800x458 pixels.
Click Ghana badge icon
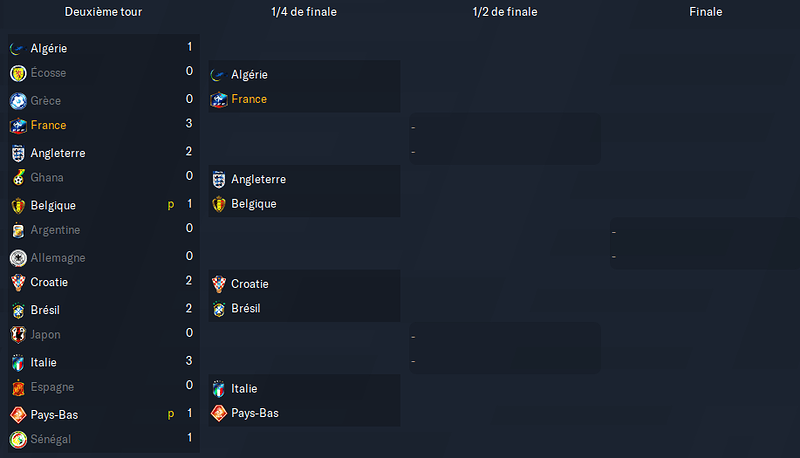pyautogui.click(x=18, y=177)
